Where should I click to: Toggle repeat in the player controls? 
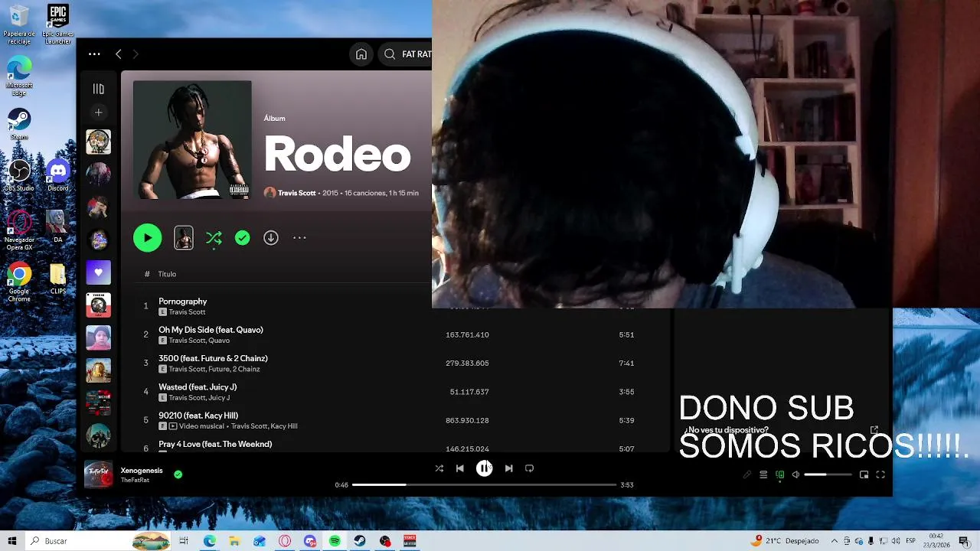pos(529,468)
